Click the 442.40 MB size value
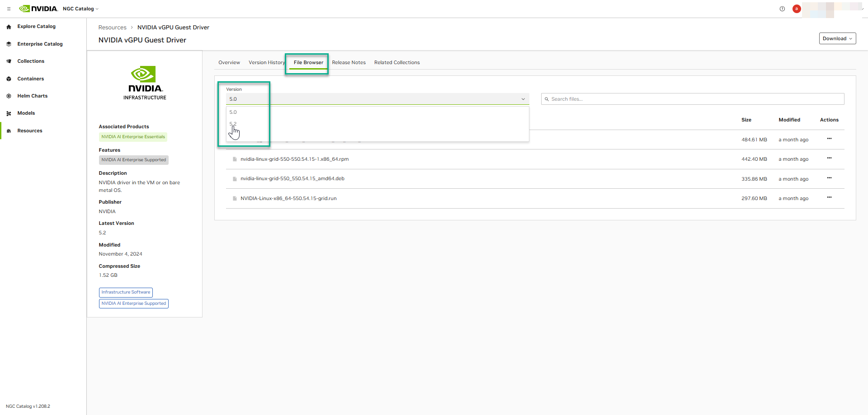 click(754, 159)
